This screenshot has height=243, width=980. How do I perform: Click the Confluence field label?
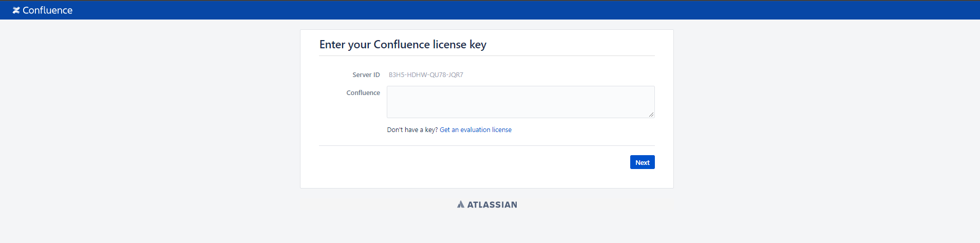pyautogui.click(x=363, y=93)
